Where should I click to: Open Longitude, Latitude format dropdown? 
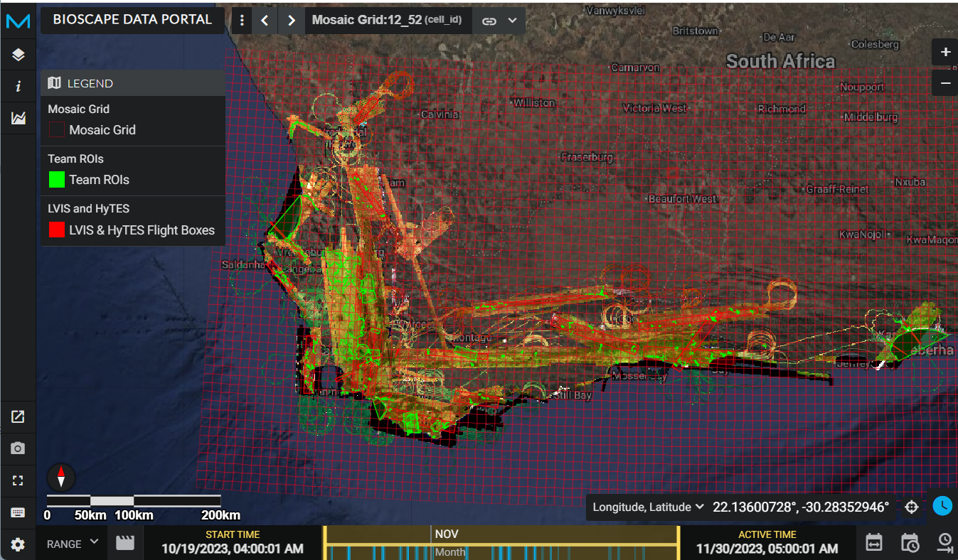tap(648, 507)
